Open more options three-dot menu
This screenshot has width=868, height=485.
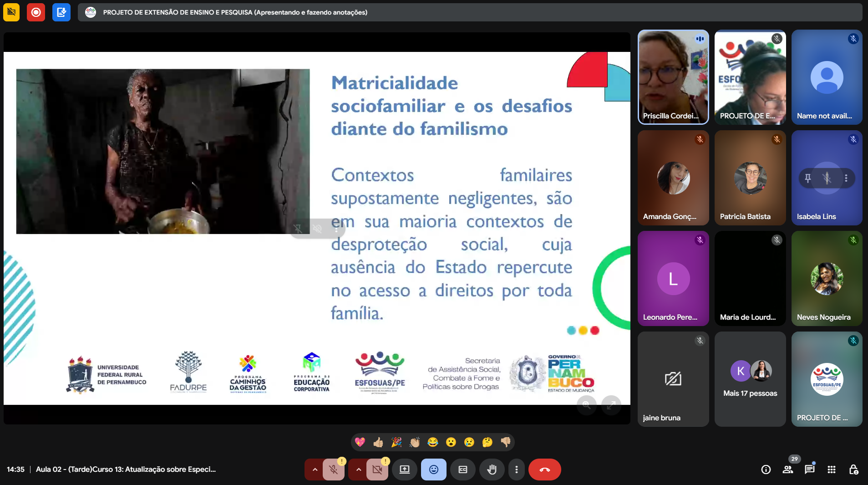point(516,470)
